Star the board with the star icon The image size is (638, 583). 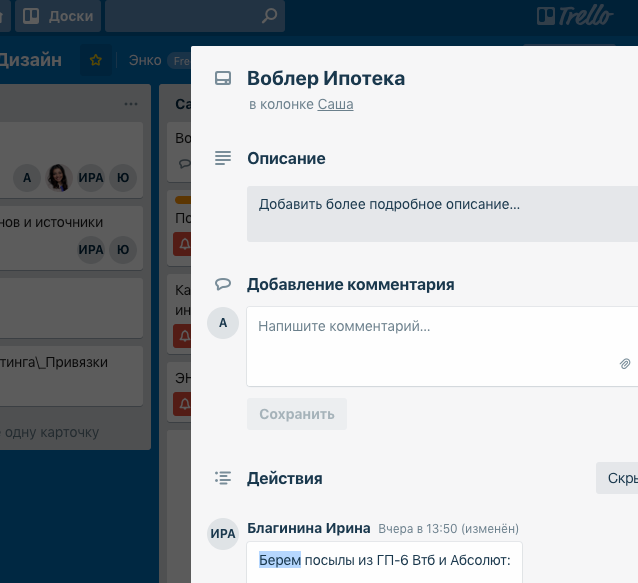[x=96, y=60]
